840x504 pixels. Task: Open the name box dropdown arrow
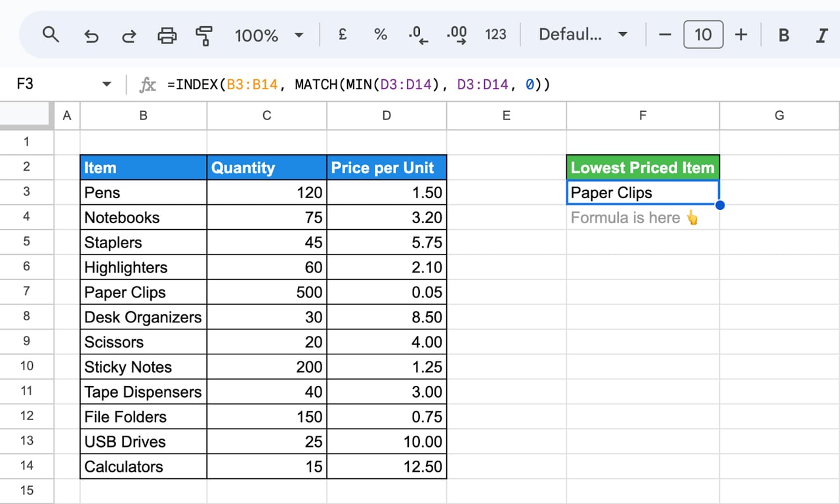tap(106, 85)
